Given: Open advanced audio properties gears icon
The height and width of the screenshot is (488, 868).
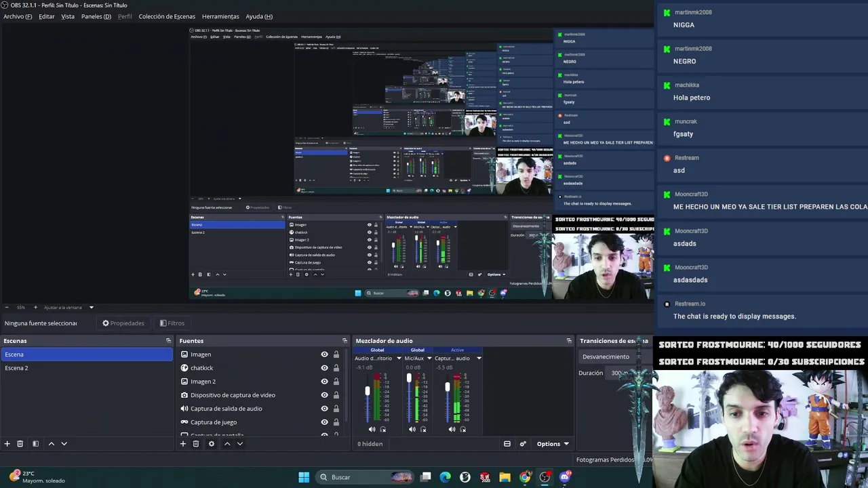Looking at the screenshot, I should click(523, 444).
